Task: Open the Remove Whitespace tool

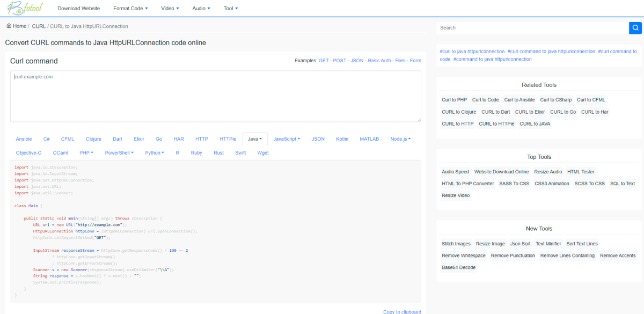Action: pos(464,255)
